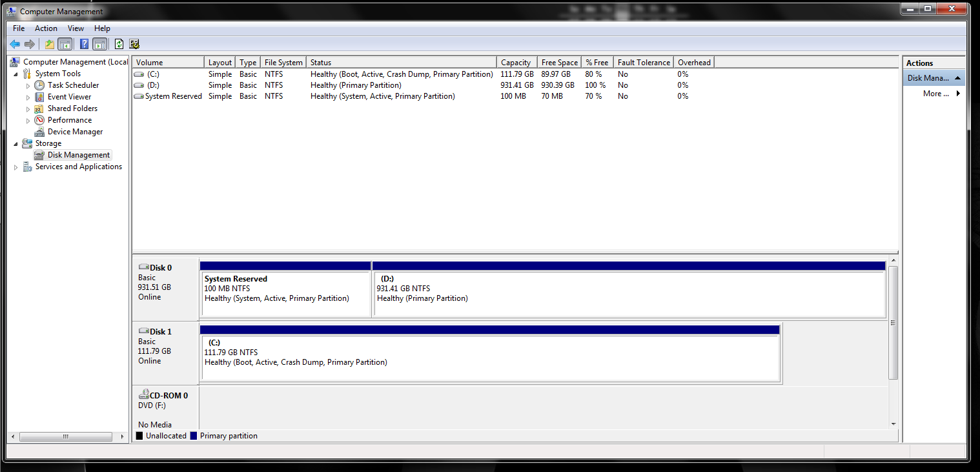Click the Performance gauge icon
This screenshot has height=472, width=980.
40,120
